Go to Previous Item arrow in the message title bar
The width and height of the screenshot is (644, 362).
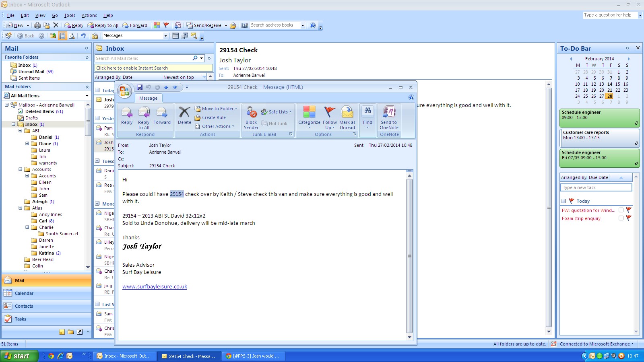pyautogui.click(x=166, y=87)
